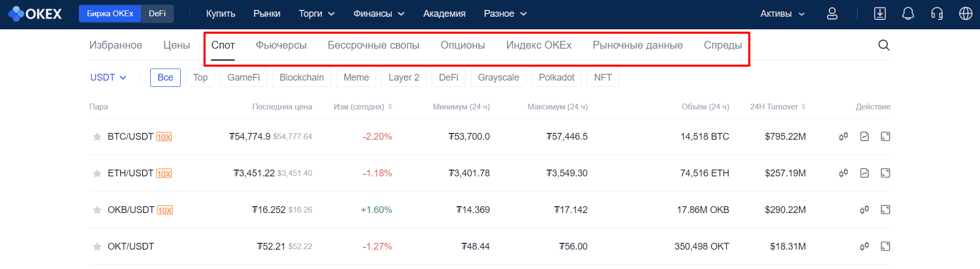
Task: Favorite the OKB/USDT pair star
Action: pos(97,210)
